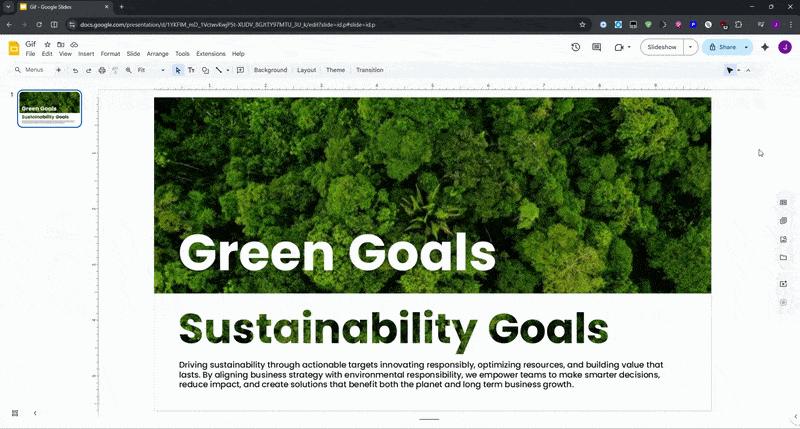Undo the last action
The image size is (800, 429).
click(x=75, y=70)
